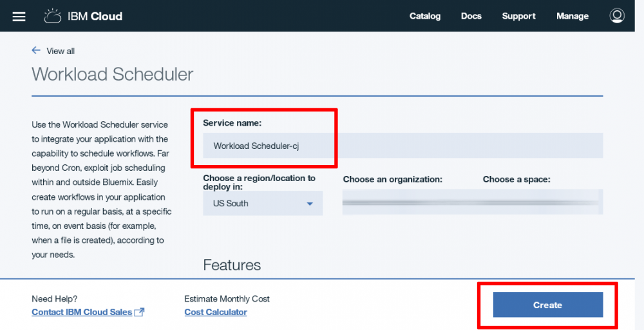Open the Catalog menu item

tap(425, 16)
